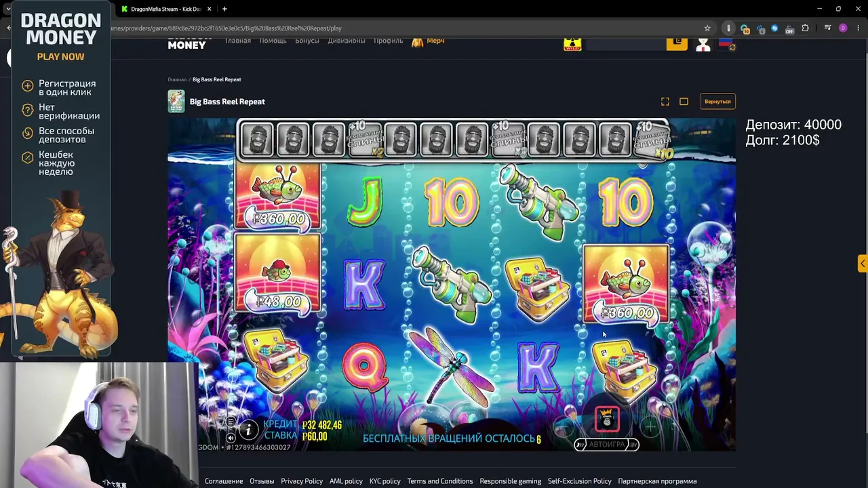This screenshot has height=488, width=868.
Task: Open the Self-Exclusion Policy footer link
Action: coord(580,481)
